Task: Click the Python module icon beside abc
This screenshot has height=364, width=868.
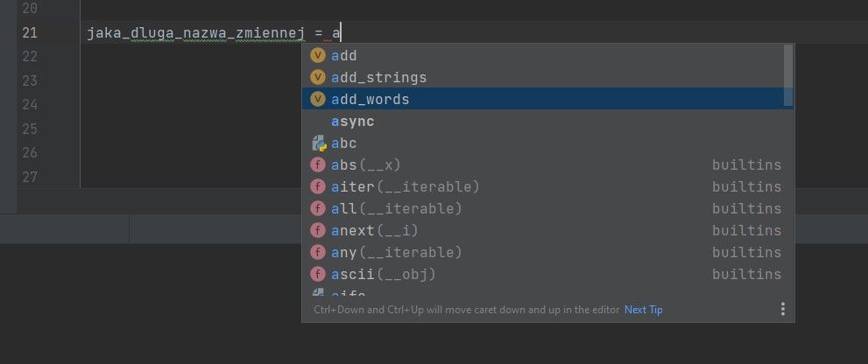Action: point(318,143)
